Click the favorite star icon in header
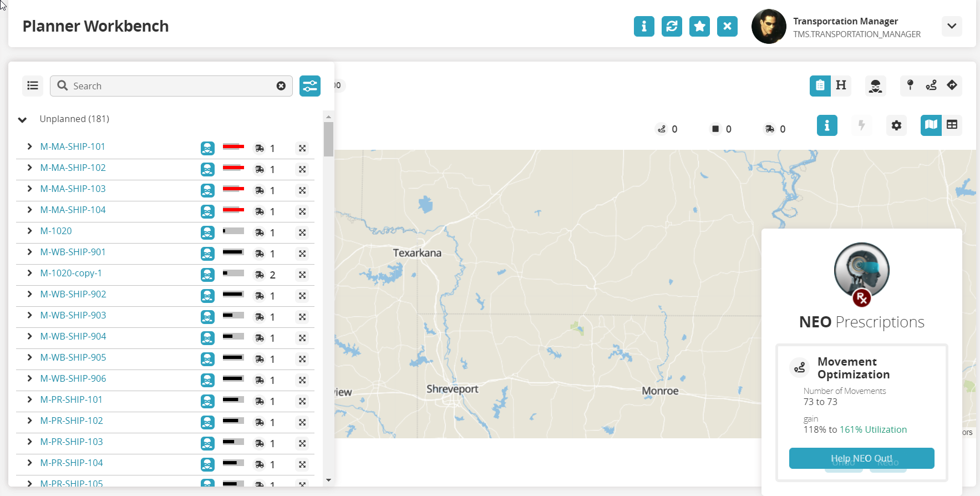The width and height of the screenshot is (980, 496). click(x=699, y=26)
